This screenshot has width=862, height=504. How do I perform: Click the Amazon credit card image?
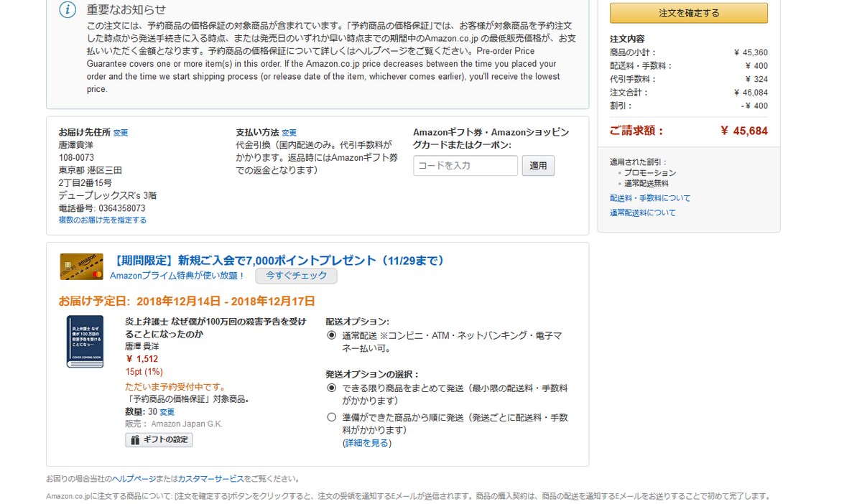[x=81, y=266]
